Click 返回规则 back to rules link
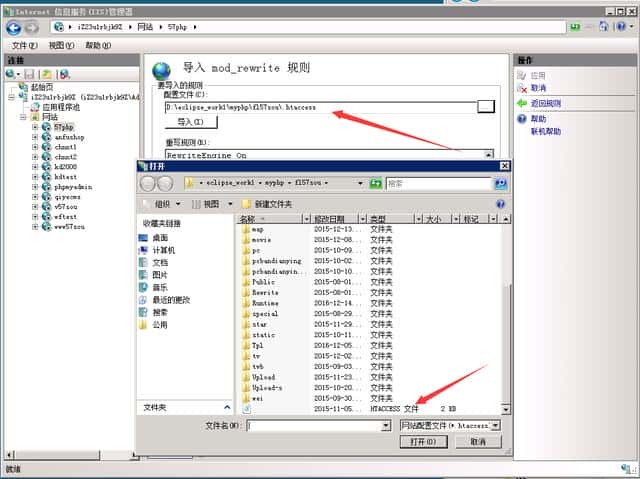Image resolution: width=640 pixels, height=479 pixels. 546,103
